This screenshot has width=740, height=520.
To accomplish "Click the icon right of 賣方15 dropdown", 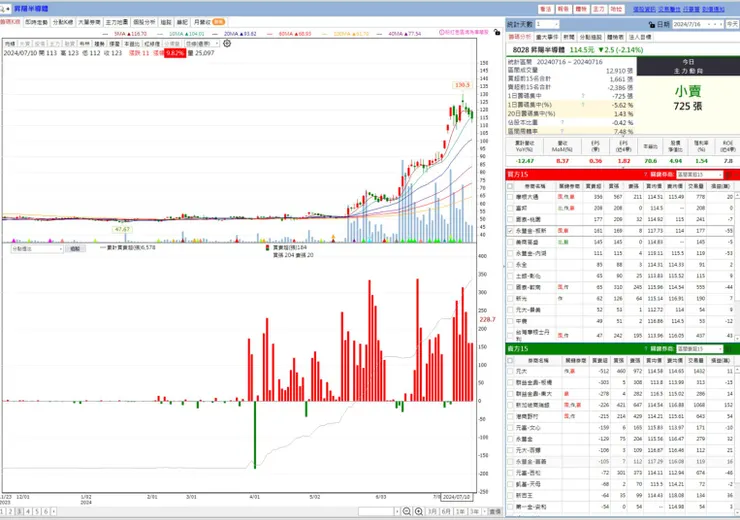I will pyautogui.click(x=728, y=349).
